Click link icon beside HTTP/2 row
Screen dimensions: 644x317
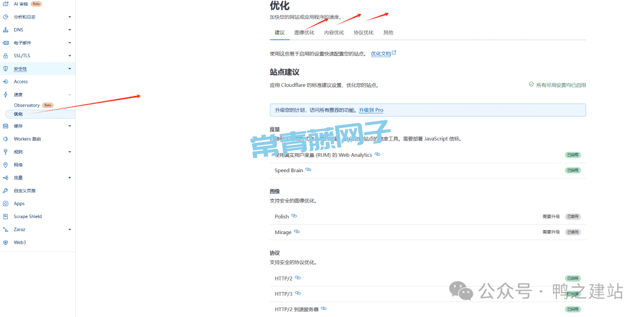click(x=298, y=278)
